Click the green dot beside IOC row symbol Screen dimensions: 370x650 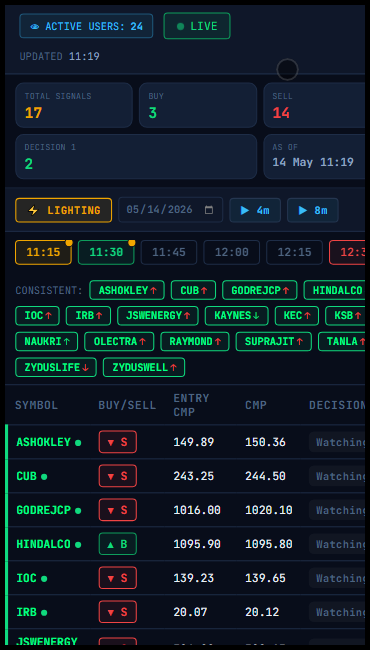(x=44, y=579)
